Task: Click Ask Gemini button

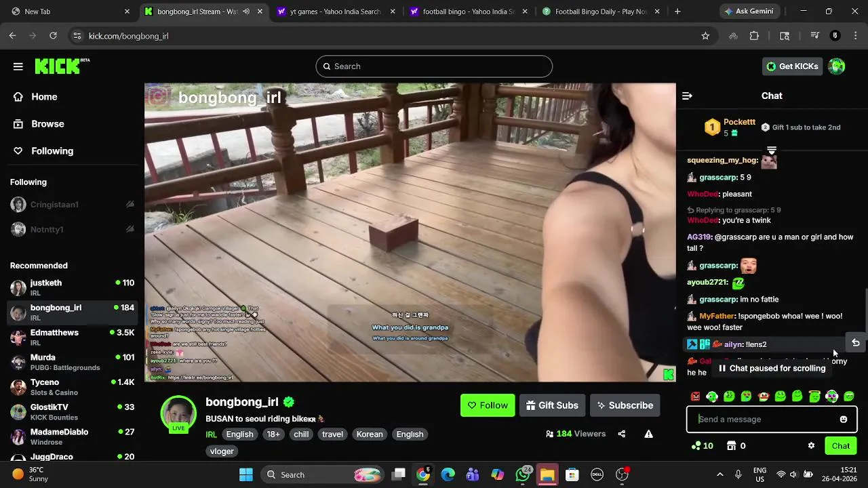Action: [749, 12]
